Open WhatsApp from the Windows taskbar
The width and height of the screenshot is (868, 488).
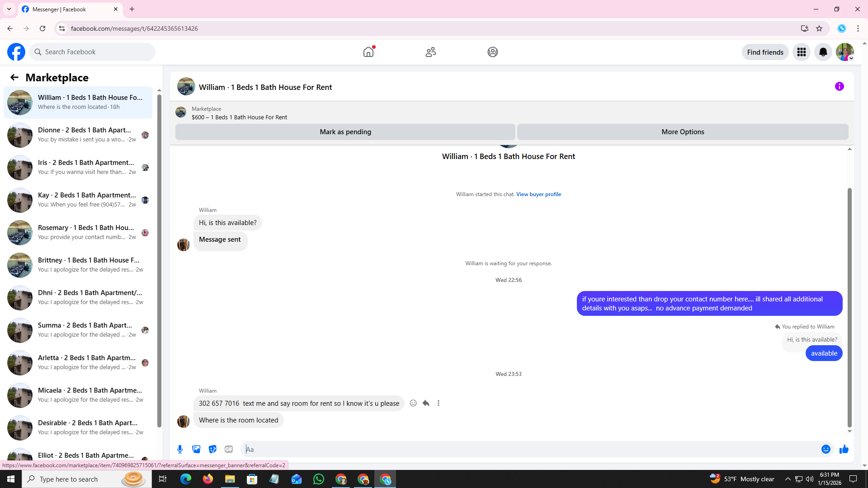coord(318,479)
